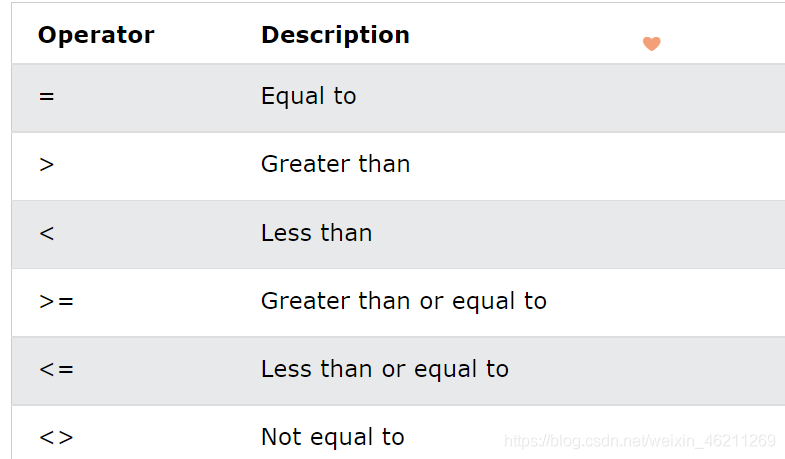Select the = operator symbol
Screen dimensions: 785x459
[x=46, y=96]
